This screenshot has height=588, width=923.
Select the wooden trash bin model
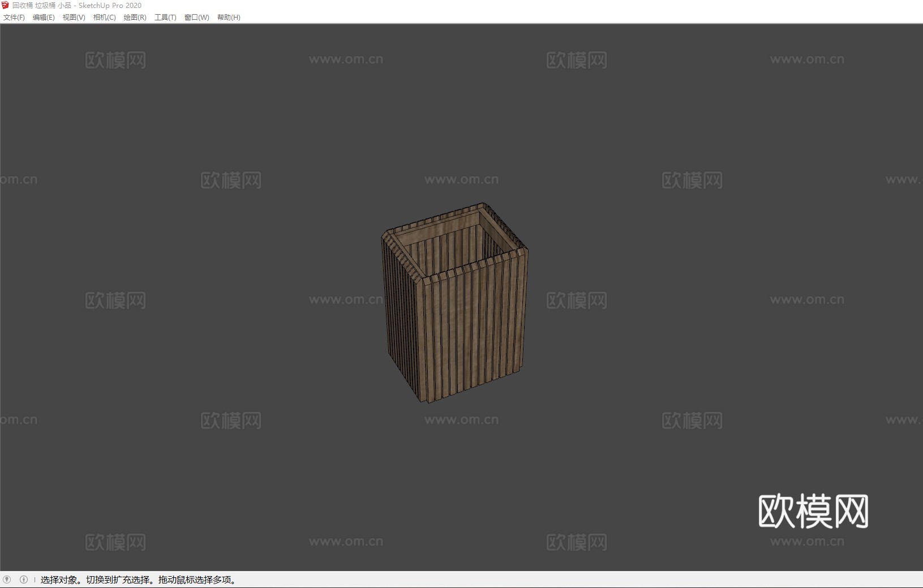coord(455,303)
